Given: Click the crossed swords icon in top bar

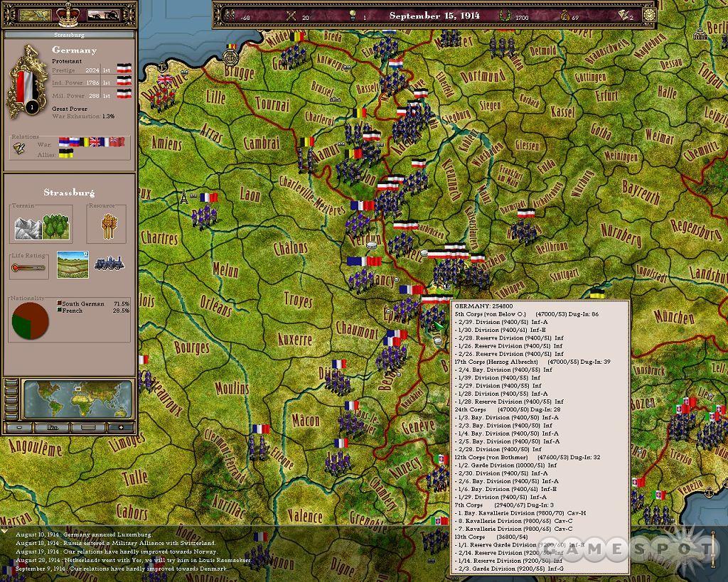Looking at the screenshot, I should point(291,16).
